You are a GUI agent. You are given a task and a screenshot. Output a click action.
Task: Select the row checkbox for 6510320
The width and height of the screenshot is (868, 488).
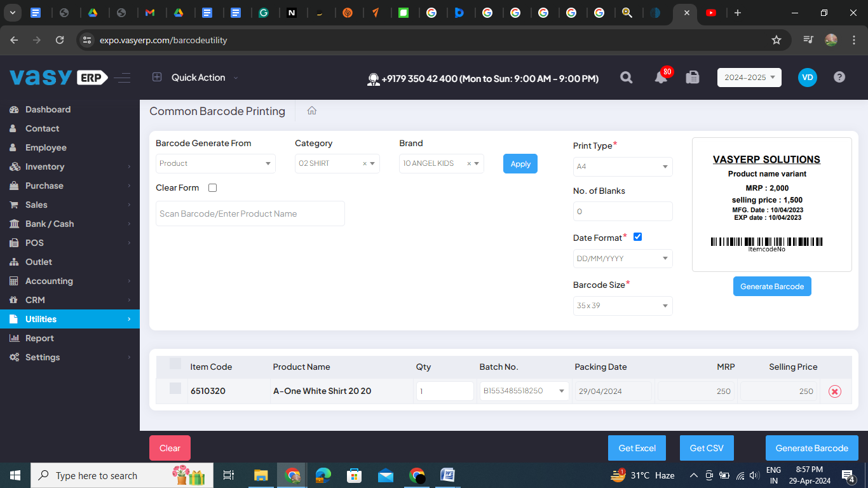pos(175,388)
